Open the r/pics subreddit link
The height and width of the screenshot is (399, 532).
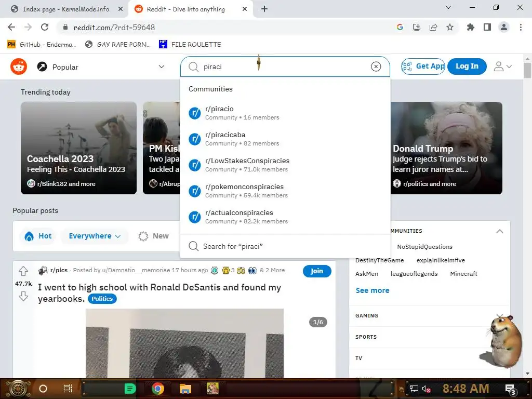(59, 270)
